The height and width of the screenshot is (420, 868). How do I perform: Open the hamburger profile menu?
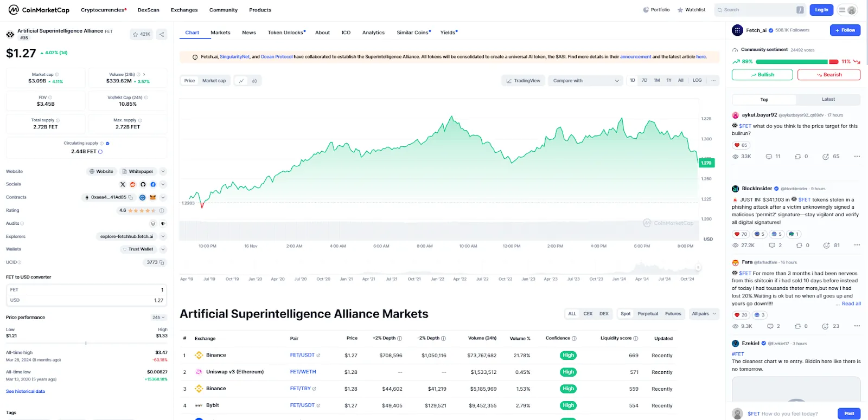pos(847,10)
